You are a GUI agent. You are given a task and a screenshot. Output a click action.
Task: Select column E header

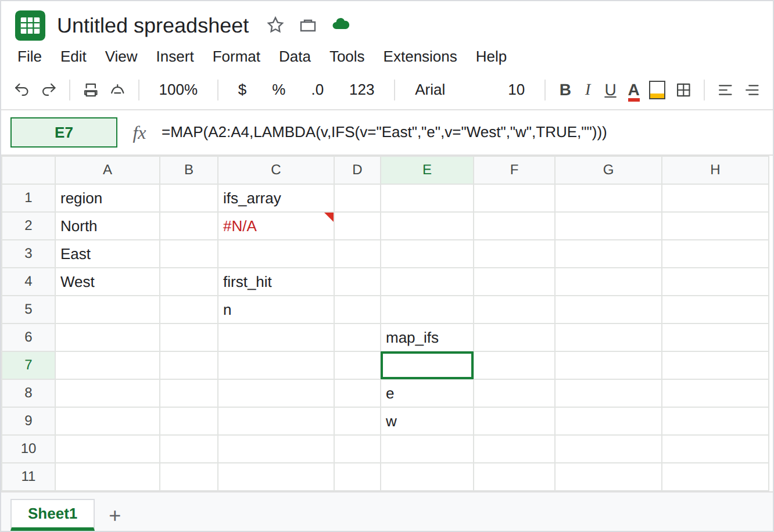[x=427, y=170]
